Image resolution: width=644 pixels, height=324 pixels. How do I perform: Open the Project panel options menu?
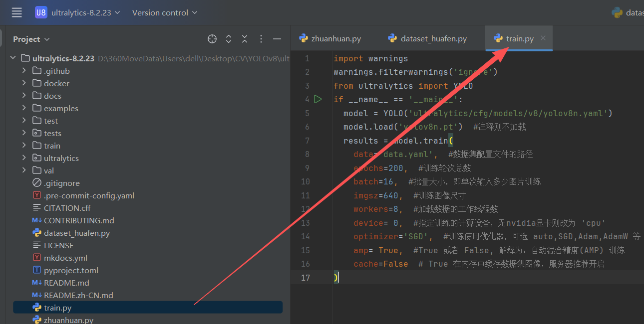tap(261, 39)
